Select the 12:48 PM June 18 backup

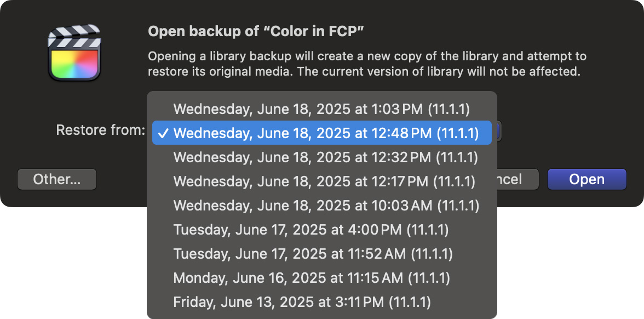click(x=326, y=133)
